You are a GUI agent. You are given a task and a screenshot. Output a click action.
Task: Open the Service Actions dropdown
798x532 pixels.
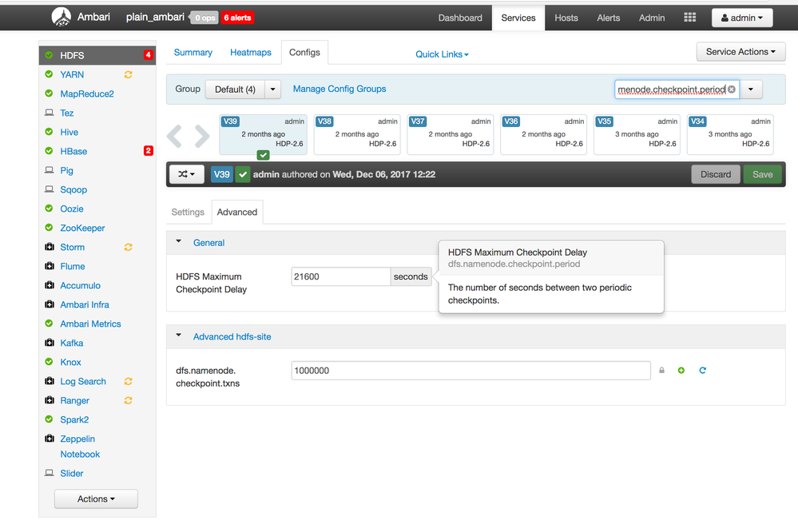(740, 52)
